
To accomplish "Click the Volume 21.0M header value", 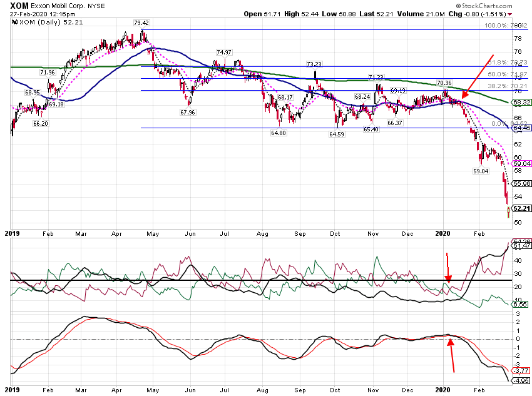I will tap(421, 14).
